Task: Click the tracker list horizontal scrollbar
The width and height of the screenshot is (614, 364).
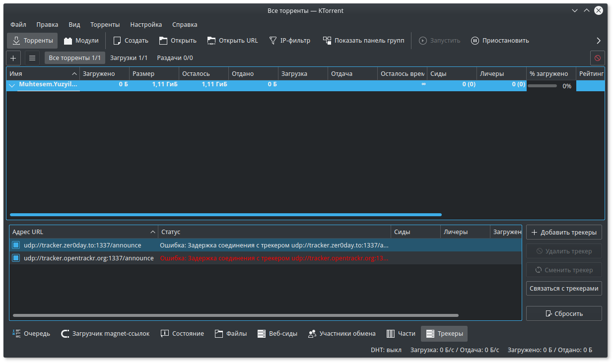Action: click(x=236, y=315)
